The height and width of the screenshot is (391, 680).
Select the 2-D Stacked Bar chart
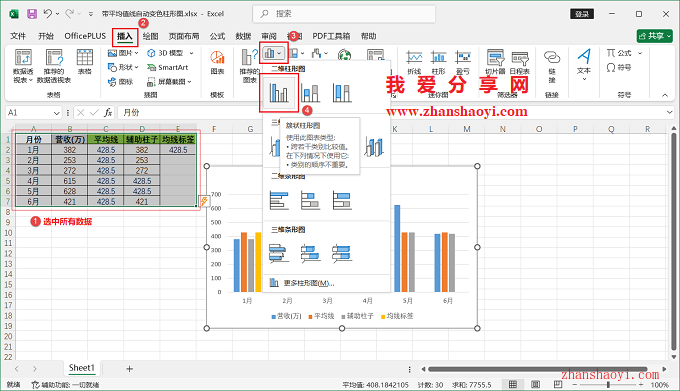coord(311,200)
